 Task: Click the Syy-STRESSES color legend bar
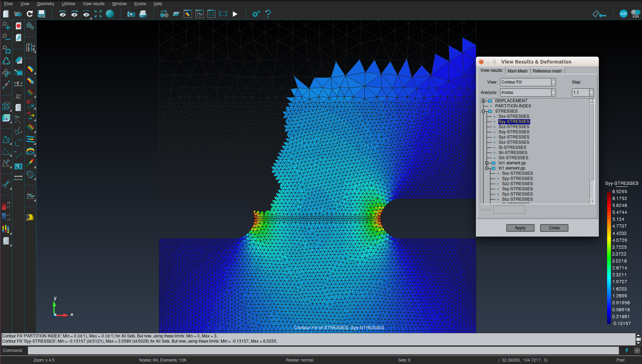[x=609, y=257]
